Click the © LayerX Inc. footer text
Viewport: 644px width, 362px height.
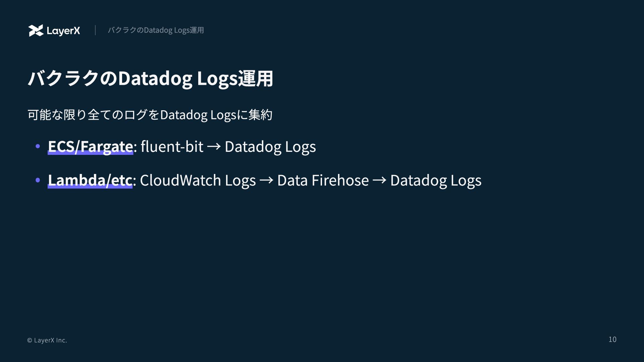(47, 340)
